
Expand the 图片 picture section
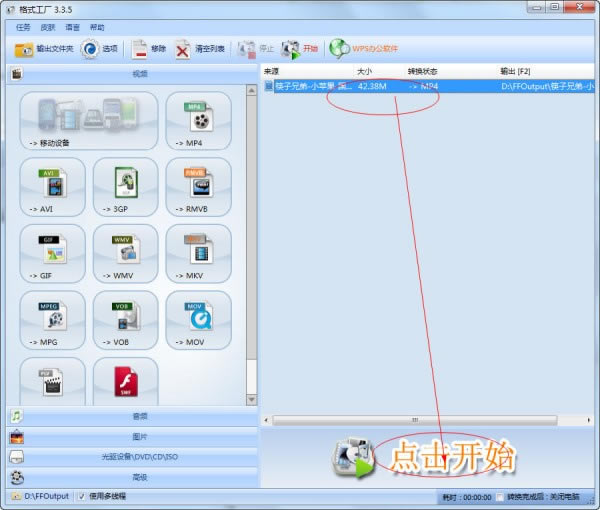(132, 437)
